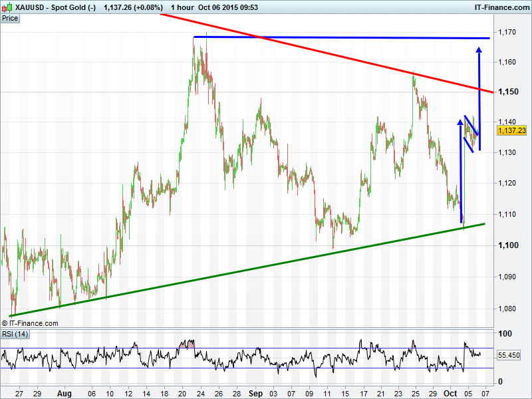Click the © IT-Finance.com watermark
532x399 pixels.
pos(30,323)
